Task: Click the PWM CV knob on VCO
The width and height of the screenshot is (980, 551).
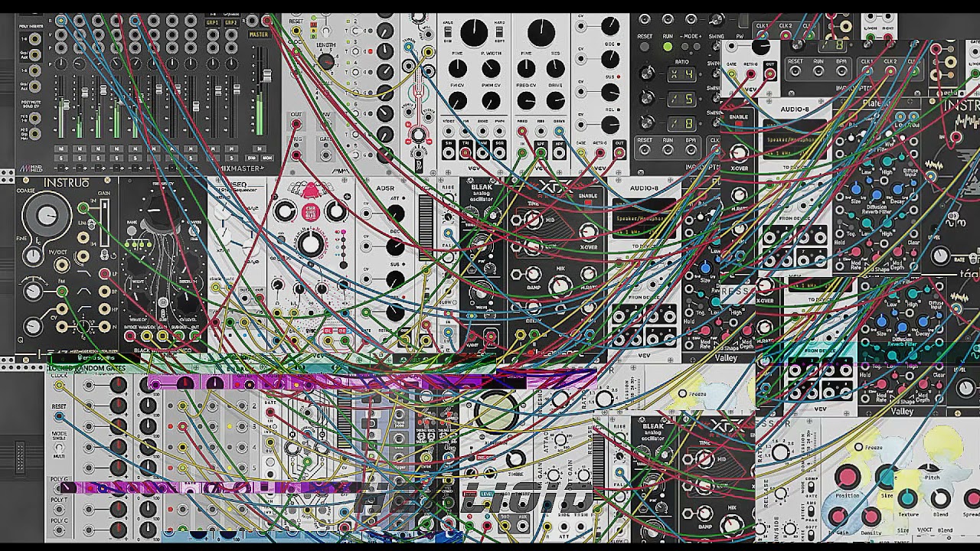Action: (491, 100)
